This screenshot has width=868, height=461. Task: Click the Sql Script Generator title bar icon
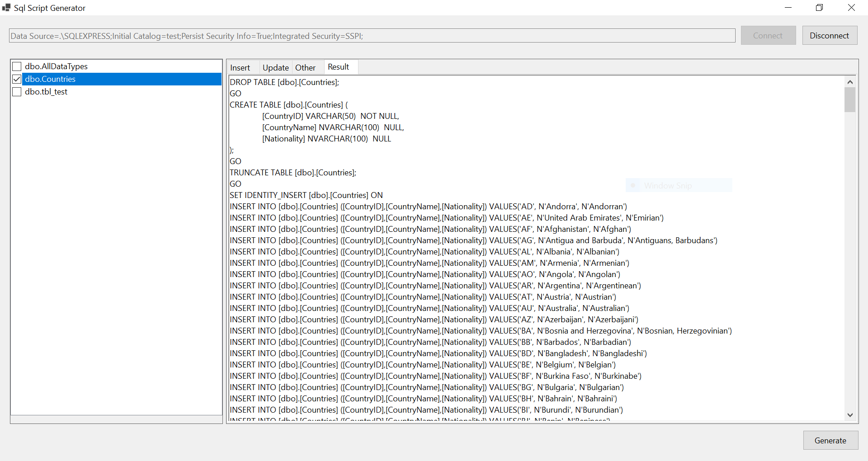(6, 8)
